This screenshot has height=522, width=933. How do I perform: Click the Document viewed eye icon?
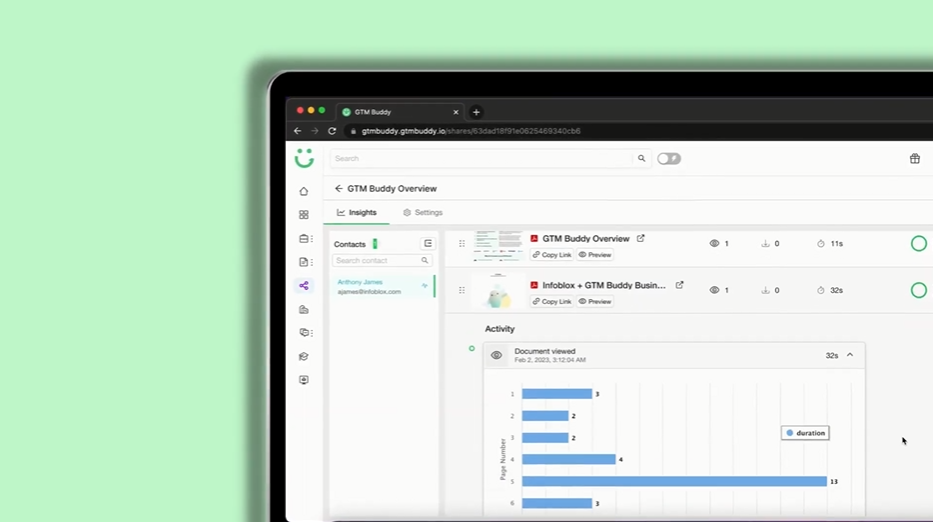(496, 355)
